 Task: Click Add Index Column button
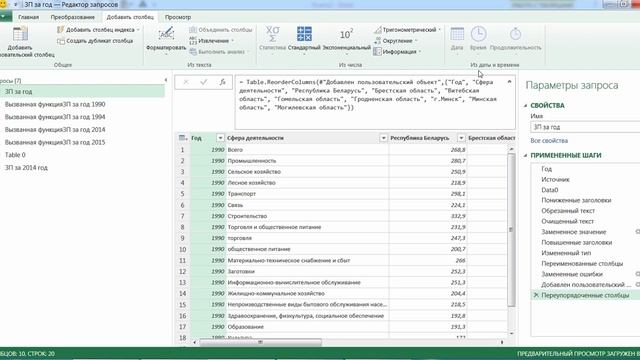coord(98,30)
